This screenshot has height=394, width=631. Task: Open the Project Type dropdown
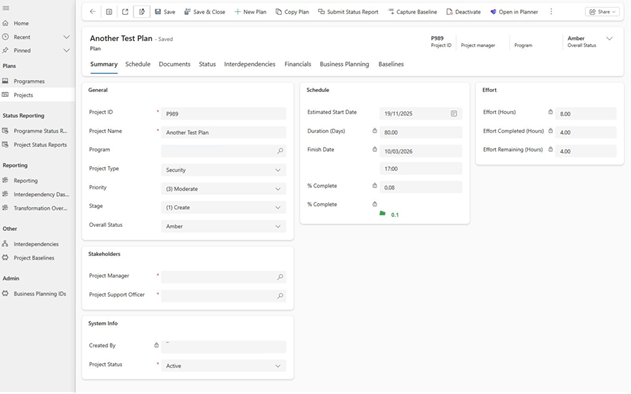223,170
